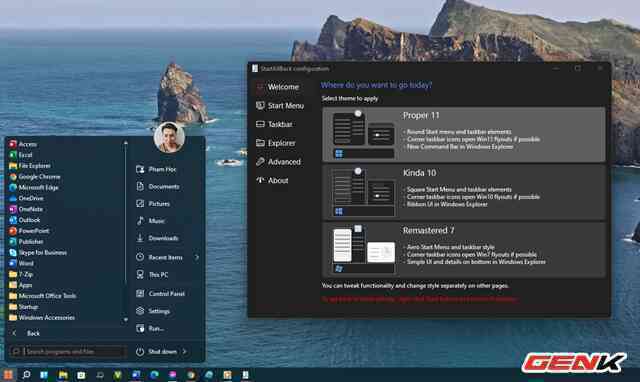The image size is (640, 382).
Task: Click the Shut down button
Action: pyautogui.click(x=157, y=351)
